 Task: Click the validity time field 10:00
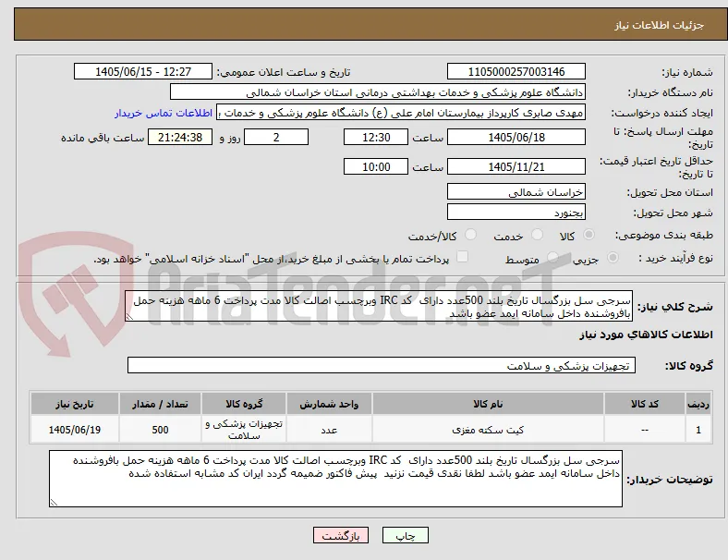tap(376, 166)
